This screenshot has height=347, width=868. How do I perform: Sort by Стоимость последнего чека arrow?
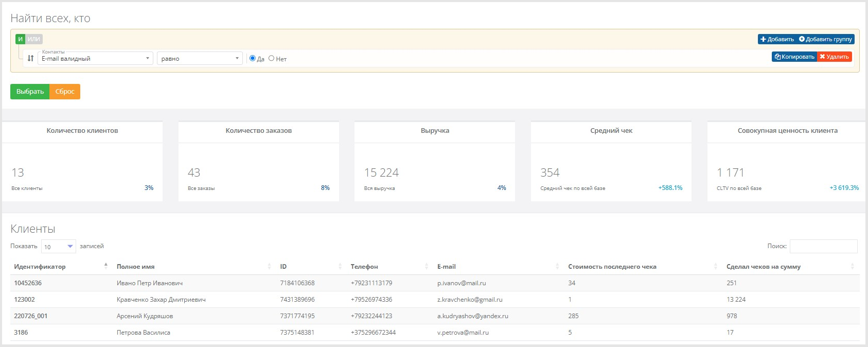715,266
